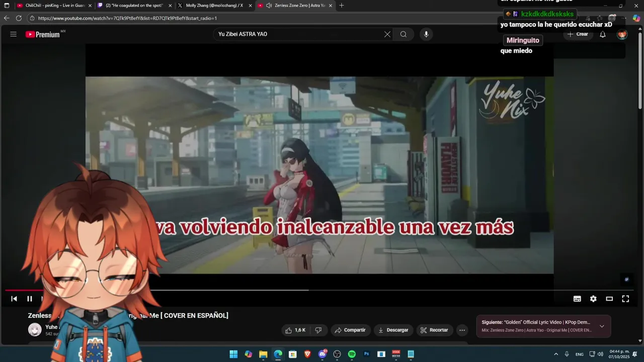Click the Descargar download button
The height and width of the screenshot is (362, 644).
393,330
